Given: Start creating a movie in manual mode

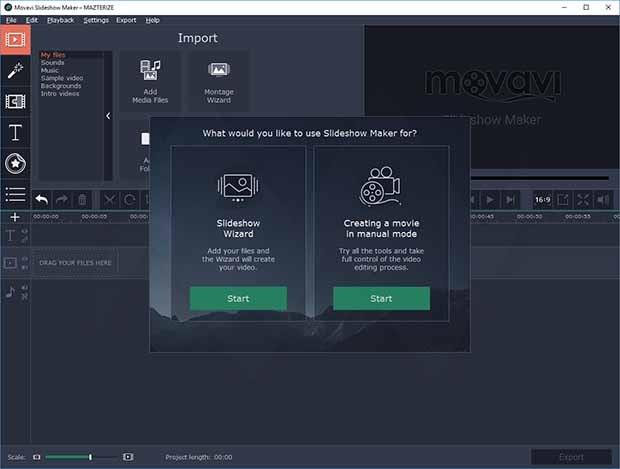Looking at the screenshot, I should [381, 299].
